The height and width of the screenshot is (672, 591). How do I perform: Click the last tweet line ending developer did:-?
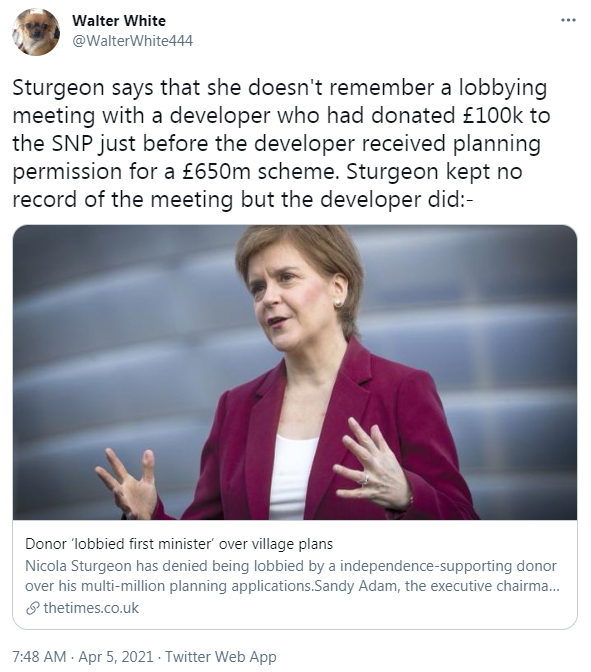click(243, 200)
